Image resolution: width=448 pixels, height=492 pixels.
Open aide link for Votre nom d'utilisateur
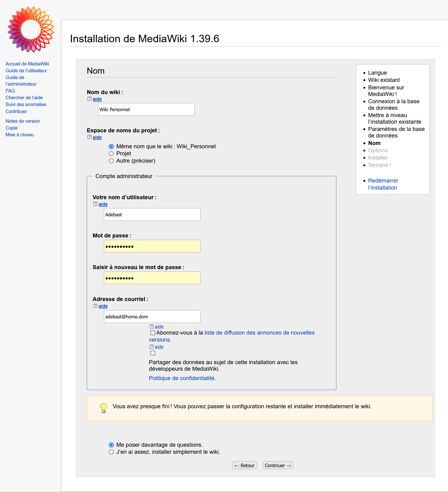coord(103,204)
